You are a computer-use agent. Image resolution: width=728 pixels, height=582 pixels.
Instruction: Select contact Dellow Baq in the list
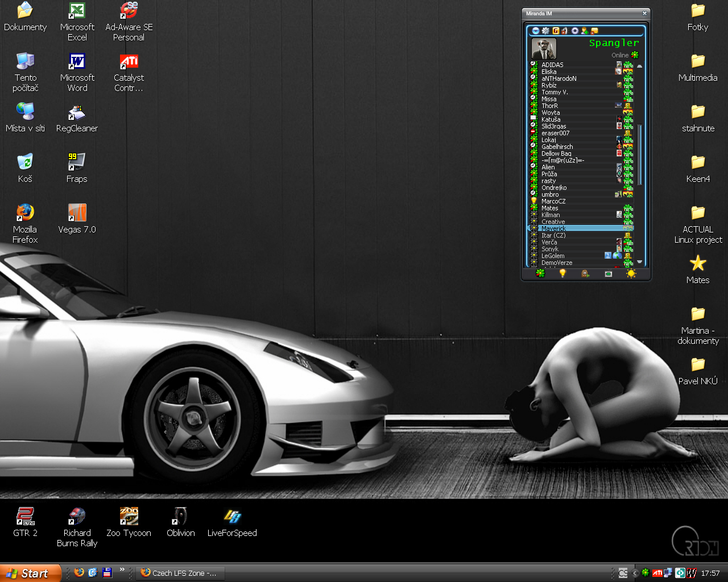[x=582, y=153]
